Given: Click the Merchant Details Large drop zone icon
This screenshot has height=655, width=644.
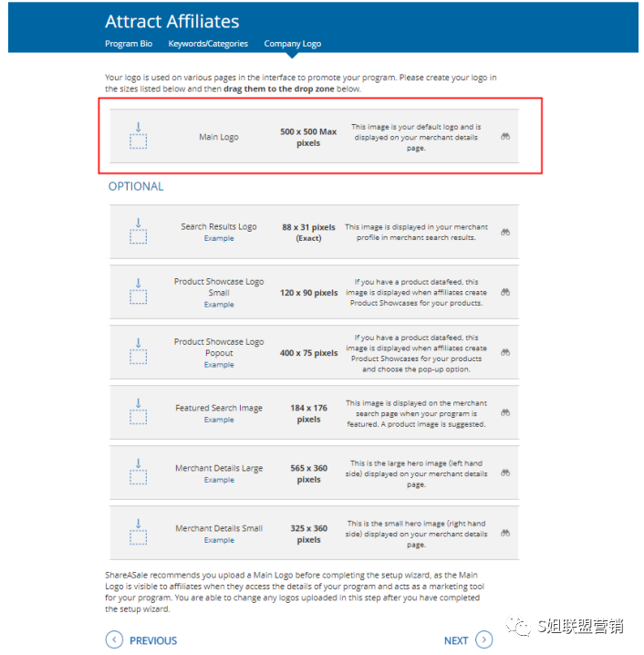Looking at the screenshot, I should (x=139, y=472).
